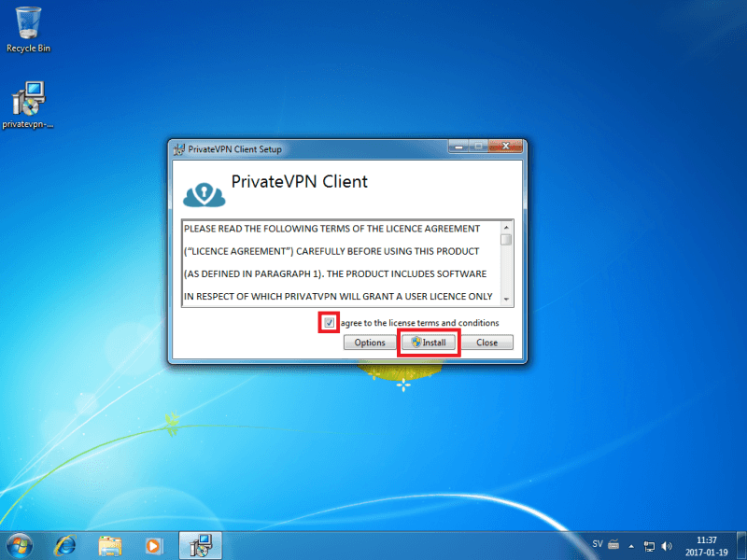
Task: Launch Windows Media Player from the taskbar
Action: [x=154, y=544]
